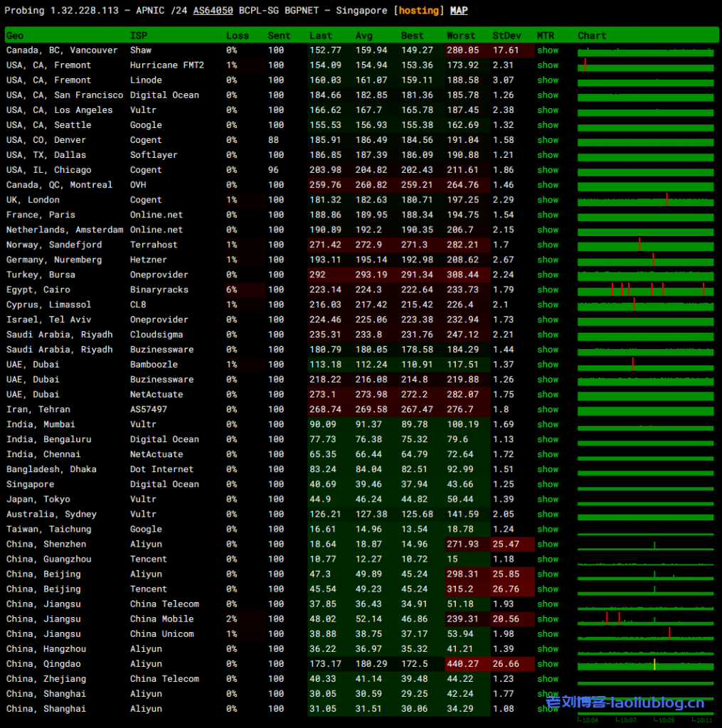Click the Geo column header

pos(15,36)
